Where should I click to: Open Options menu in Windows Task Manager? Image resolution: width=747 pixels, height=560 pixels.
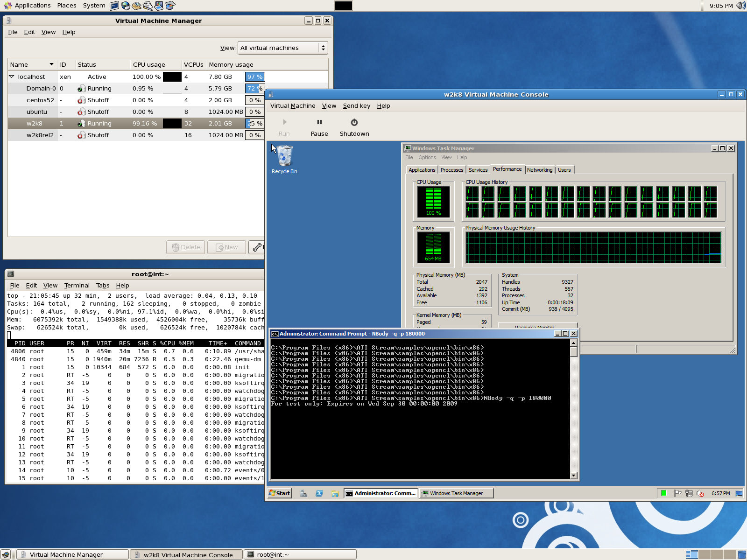[427, 158]
